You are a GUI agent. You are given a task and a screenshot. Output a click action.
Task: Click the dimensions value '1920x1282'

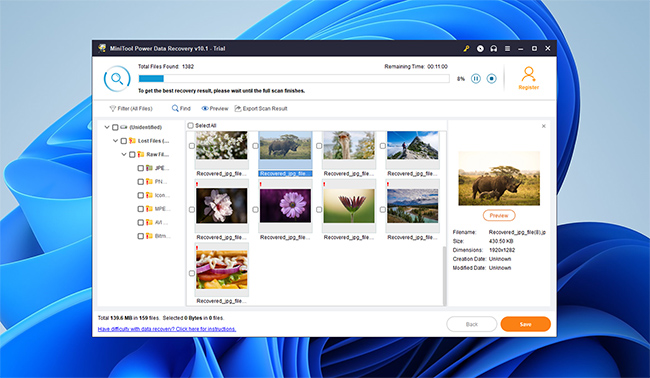(x=502, y=250)
